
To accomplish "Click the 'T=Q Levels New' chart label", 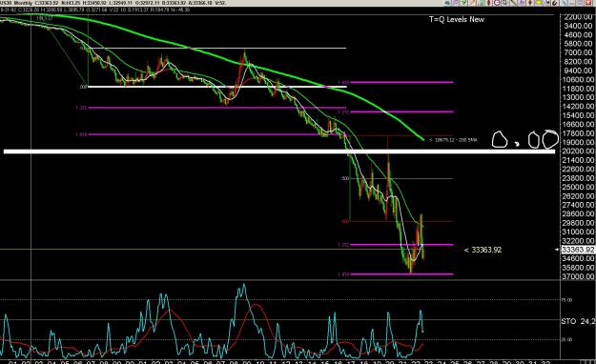I will [x=457, y=19].
